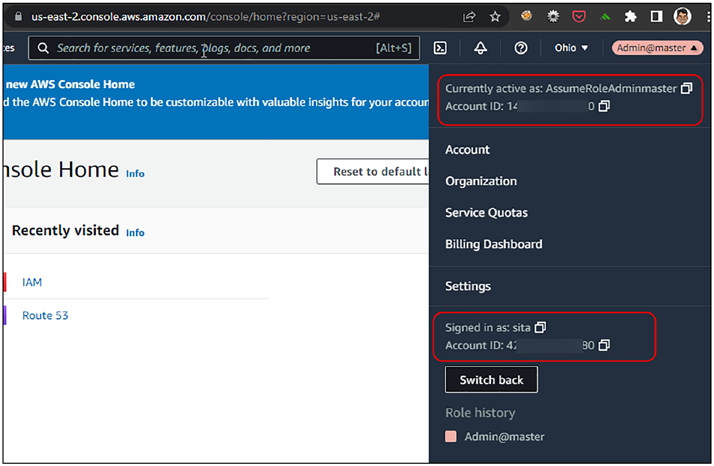714x466 pixels.
Task: Click Reset to default layout button
Action: click(373, 172)
